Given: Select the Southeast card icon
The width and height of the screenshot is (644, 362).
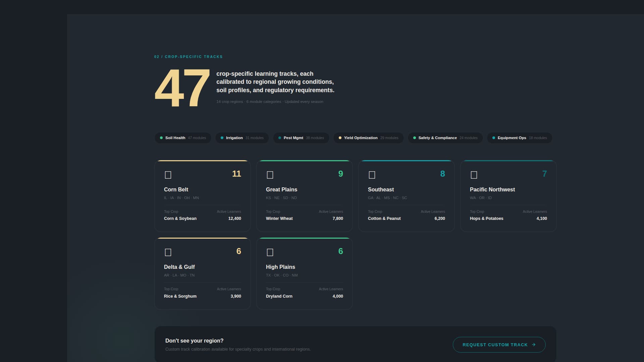Looking at the screenshot, I should click(x=372, y=175).
